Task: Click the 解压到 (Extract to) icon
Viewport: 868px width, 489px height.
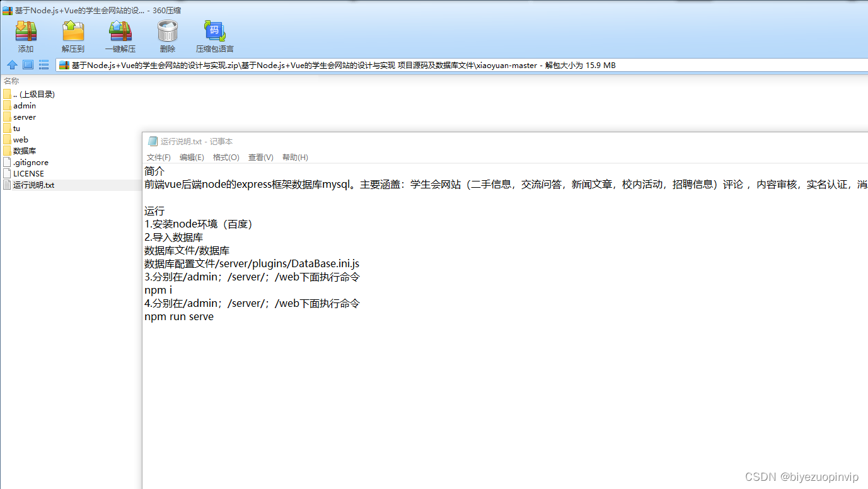Action: [73, 37]
